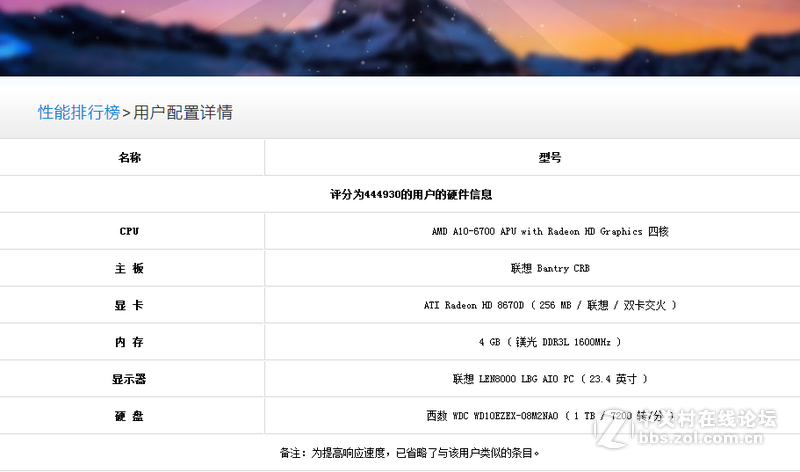This screenshot has width=800, height=472.
Task: Select the AMD A10-6700 APU value
Action: coord(550,231)
